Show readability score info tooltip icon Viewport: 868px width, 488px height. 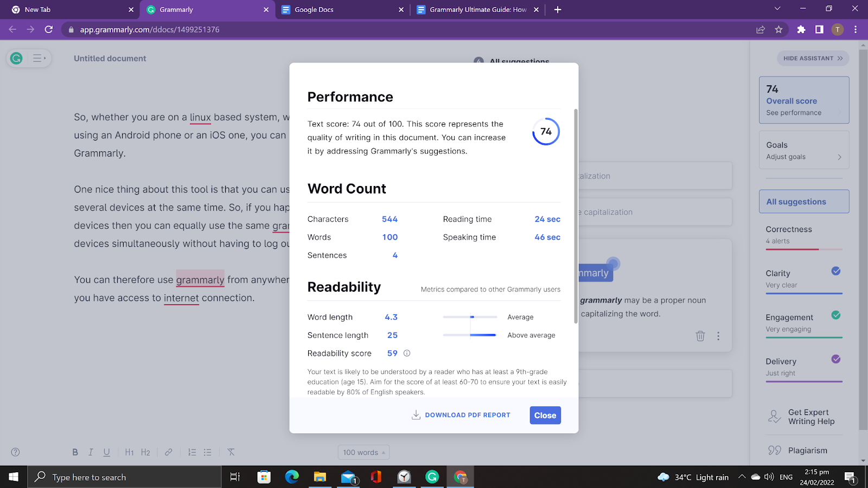(407, 353)
